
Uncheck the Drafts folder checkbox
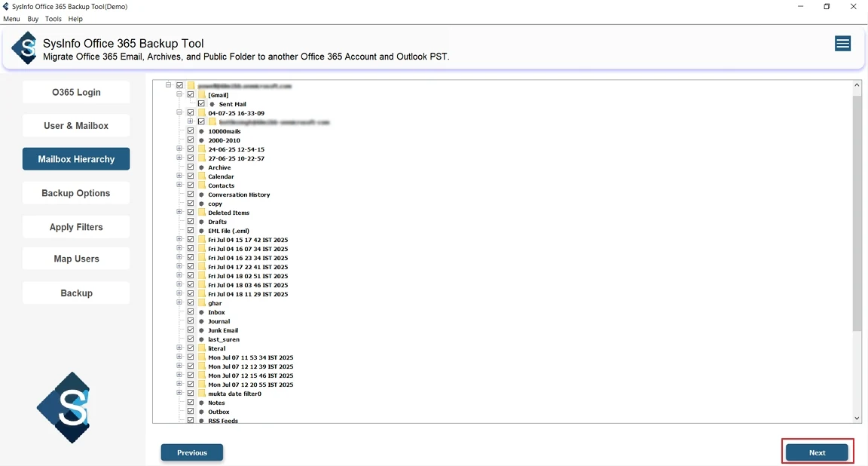tap(191, 222)
